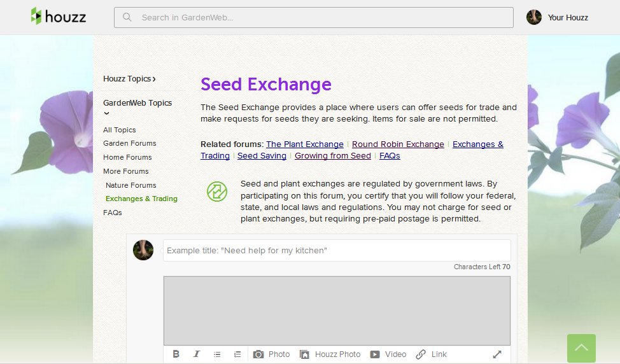The width and height of the screenshot is (620, 364).
Task: Open the Your Houzz menu
Action: (567, 17)
